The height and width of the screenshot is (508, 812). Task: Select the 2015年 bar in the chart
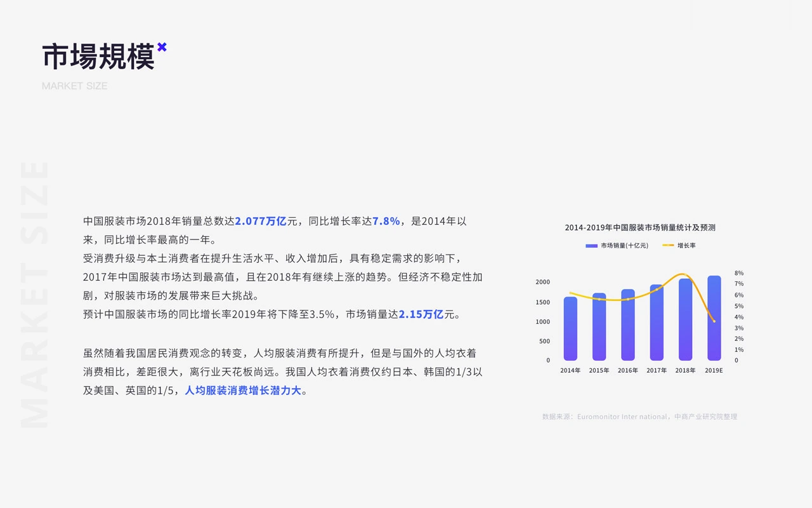click(599, 327)
